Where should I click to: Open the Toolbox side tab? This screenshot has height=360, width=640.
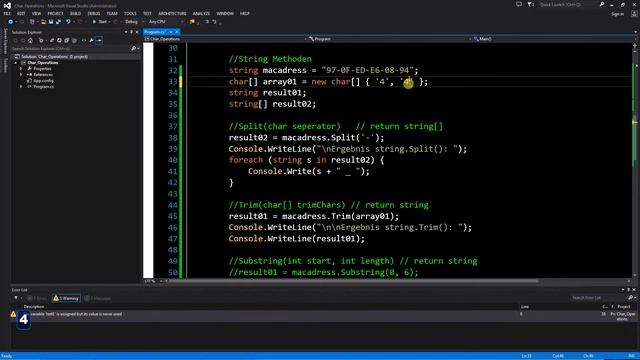5,65
